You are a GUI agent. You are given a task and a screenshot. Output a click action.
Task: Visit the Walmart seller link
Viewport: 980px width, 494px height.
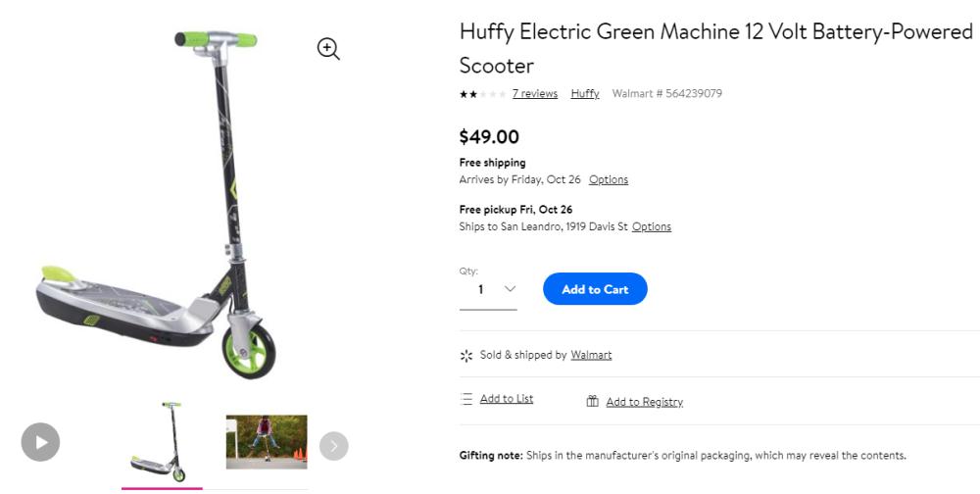coord(591,355)
